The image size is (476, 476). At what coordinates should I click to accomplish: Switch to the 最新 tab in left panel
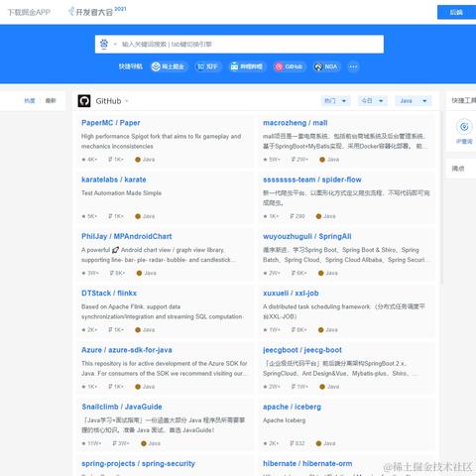tap(51, 100)
